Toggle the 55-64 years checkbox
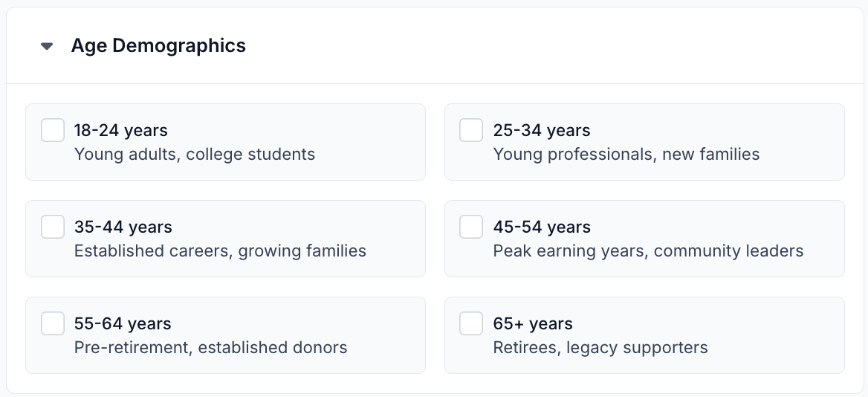This screenshot has width=868, height=397. tap(53, 323)
